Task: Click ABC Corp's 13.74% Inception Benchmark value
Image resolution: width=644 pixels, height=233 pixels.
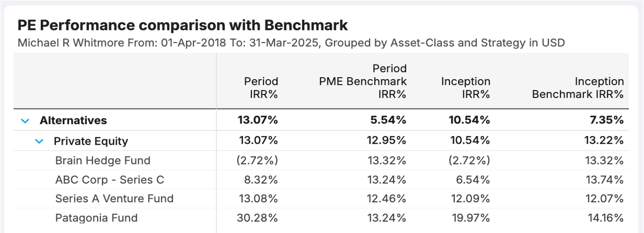Action: click(x=605, y=180)
